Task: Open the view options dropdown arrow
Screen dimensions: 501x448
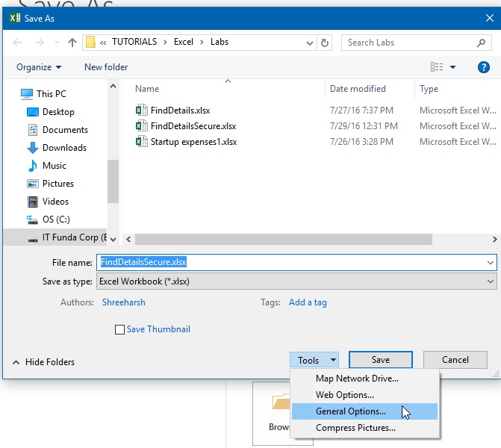Action: 452,67
